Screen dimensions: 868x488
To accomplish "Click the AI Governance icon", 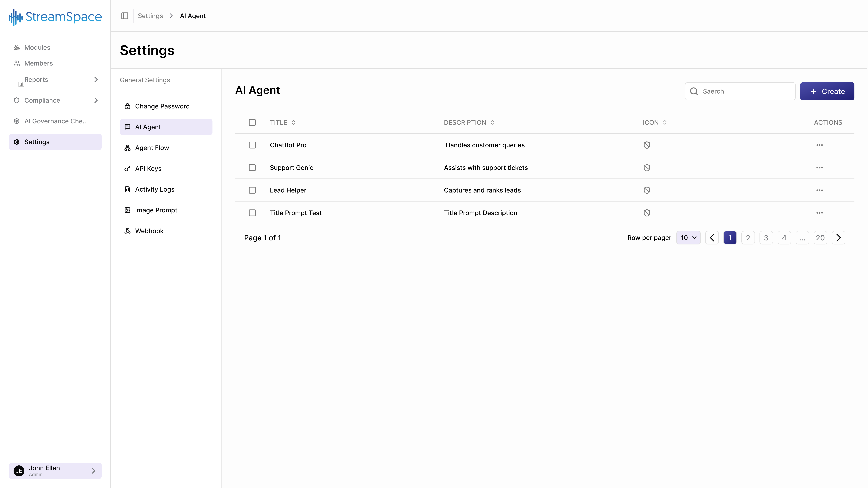I will coord(17,121).
